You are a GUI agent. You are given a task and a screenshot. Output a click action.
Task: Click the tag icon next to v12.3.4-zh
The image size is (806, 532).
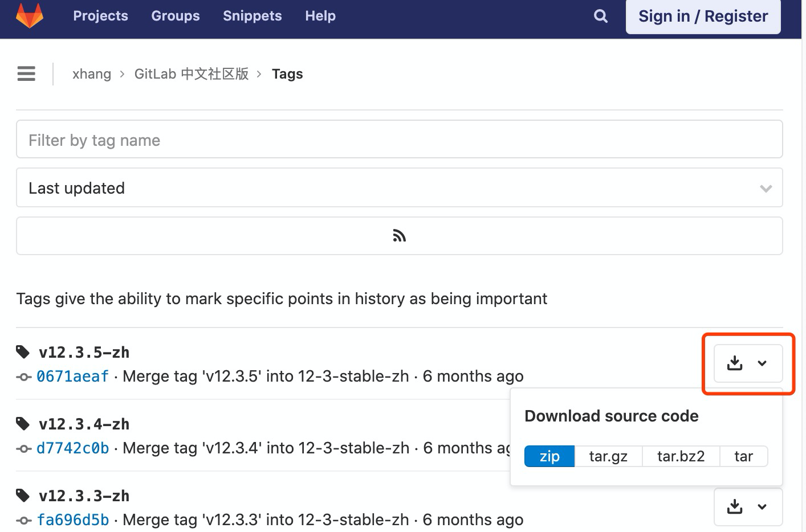pyautogui.click(x=23, y=423)
